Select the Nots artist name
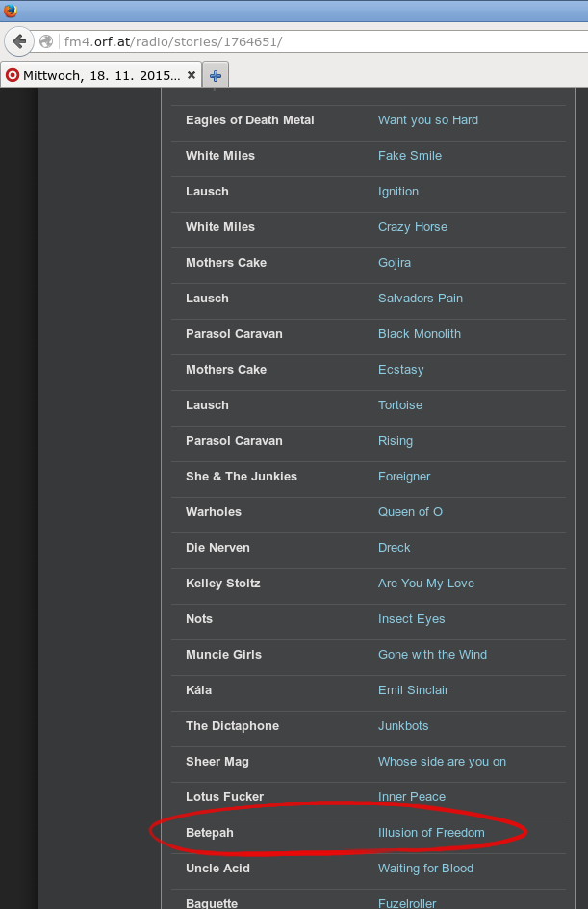 pos(198,619)
